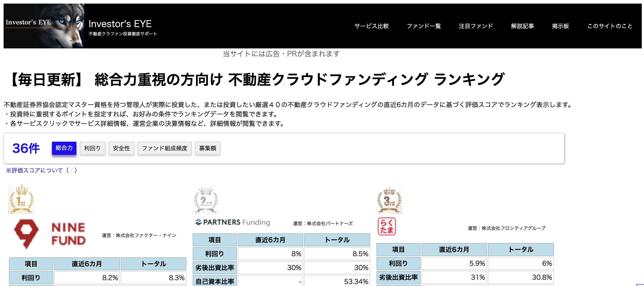Screen dimensions: 644x286
Task: Switch ranking to 利回り filter
Action: click(x=93, y=148)
